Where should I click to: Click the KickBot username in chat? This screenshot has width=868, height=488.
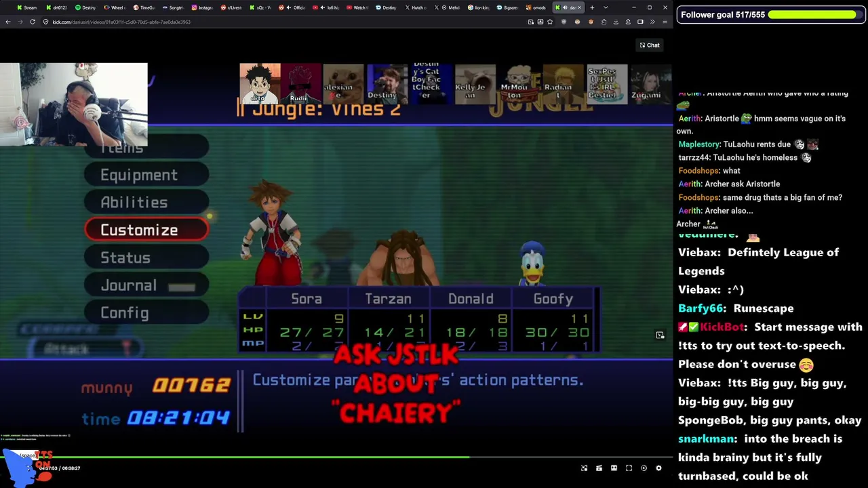[722, 327]
